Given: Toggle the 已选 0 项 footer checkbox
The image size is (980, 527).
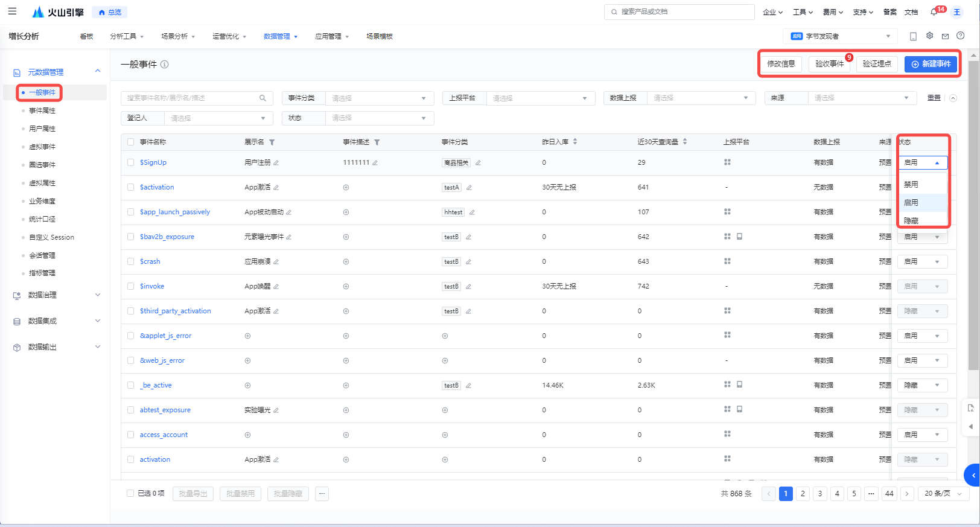Looking at the screenshot, I should [130, 493].
